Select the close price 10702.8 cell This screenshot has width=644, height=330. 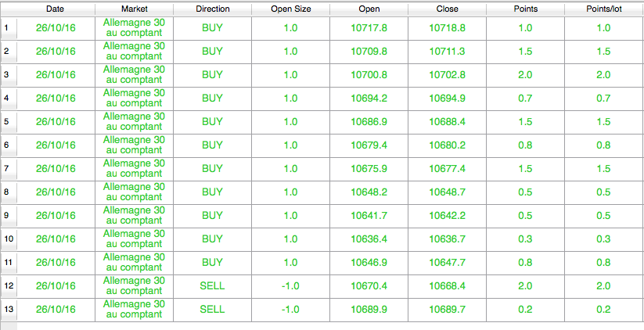pos(447,75)
